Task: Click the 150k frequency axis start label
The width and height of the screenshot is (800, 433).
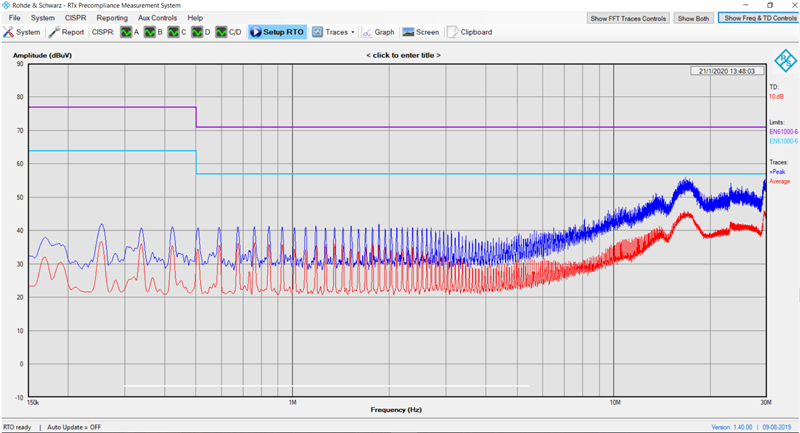Action: (33, 402)
